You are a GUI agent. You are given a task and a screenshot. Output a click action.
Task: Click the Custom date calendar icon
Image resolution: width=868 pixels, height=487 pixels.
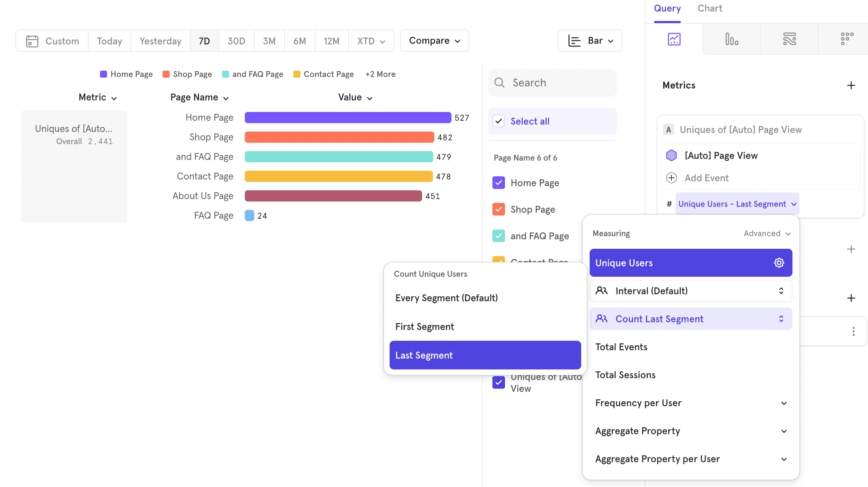[x=32, y=41]
